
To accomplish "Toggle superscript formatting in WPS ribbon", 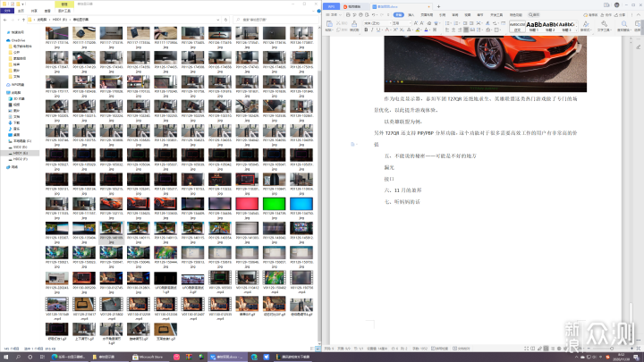I will pos(395,30).
